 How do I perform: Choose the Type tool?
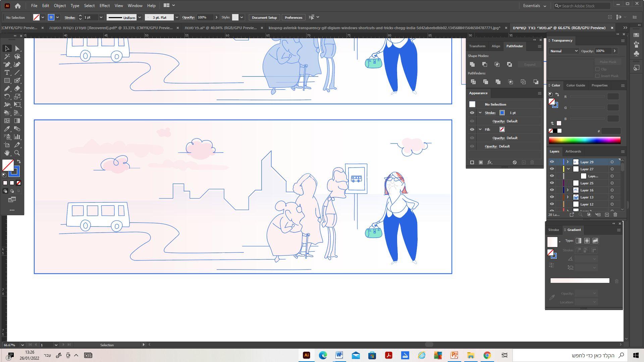tap(7, 73)
